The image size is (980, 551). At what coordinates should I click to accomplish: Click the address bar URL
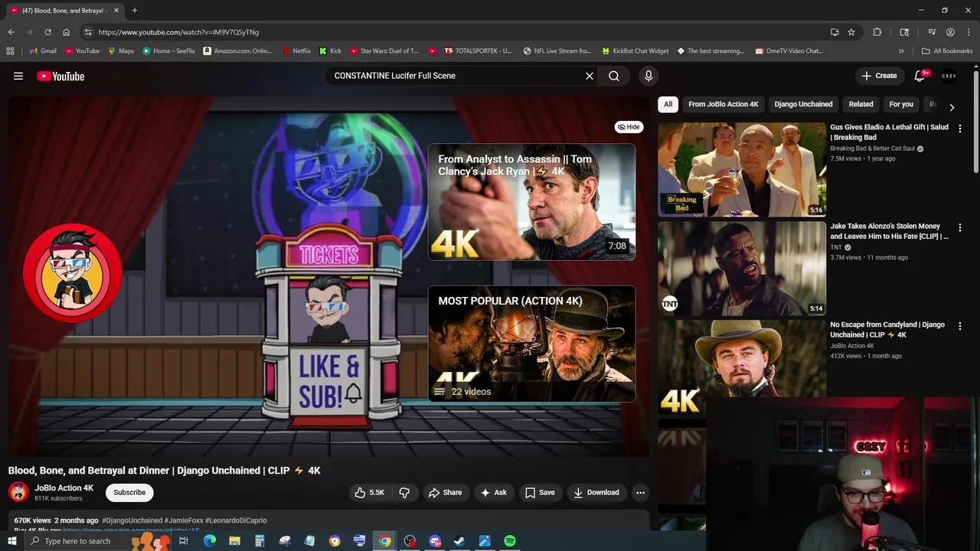pos(178,32)
